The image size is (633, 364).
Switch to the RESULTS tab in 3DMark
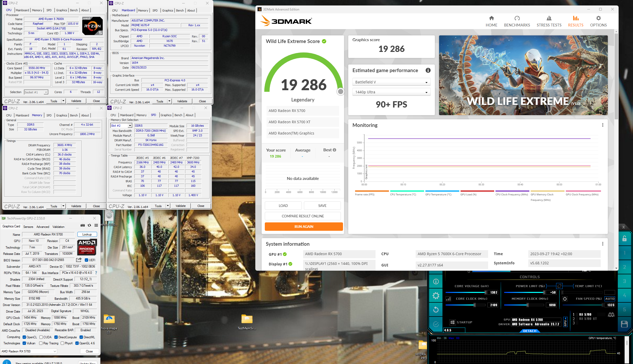tap(575, 22)
